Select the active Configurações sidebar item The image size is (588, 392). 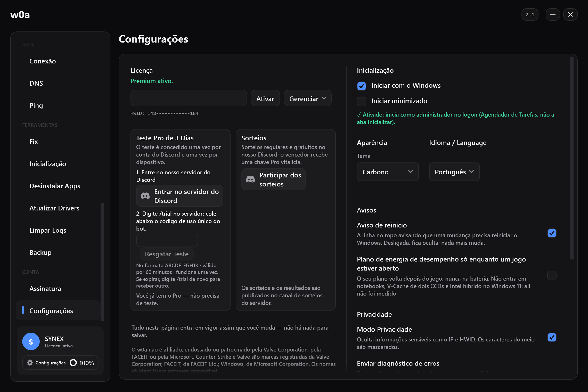[58, 310]
